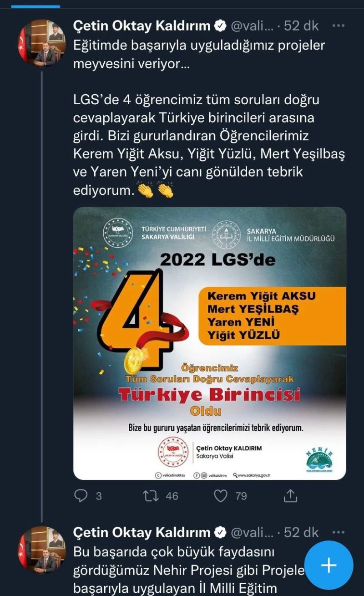Tap the blue compose tweet button
Screen dimensions: 364x596
(329, 565)
